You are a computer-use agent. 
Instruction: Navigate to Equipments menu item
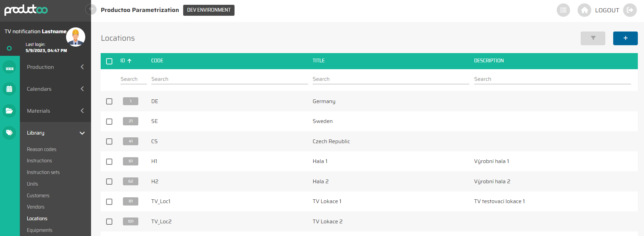coord(40,230)
